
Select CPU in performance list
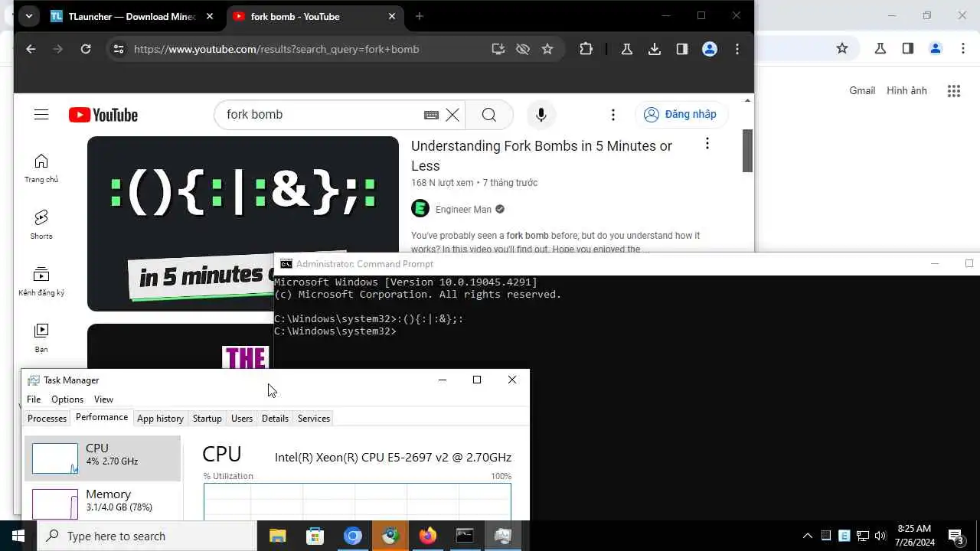point(103,458)
